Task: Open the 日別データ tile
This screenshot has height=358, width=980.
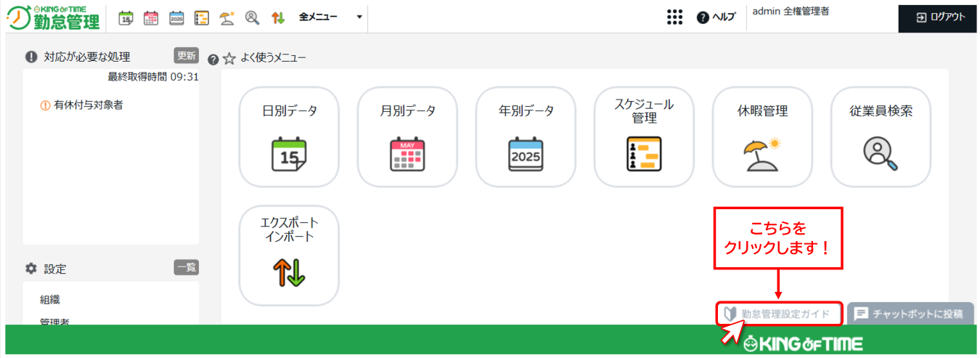Action: click(x=289, y=137)
